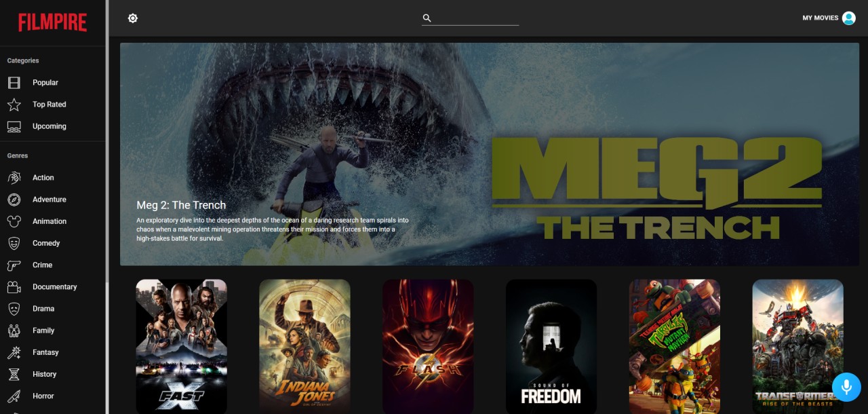This screenshot has height=414, width=868.
Task: Show Horror genre movies
Action: coord(53,396)
